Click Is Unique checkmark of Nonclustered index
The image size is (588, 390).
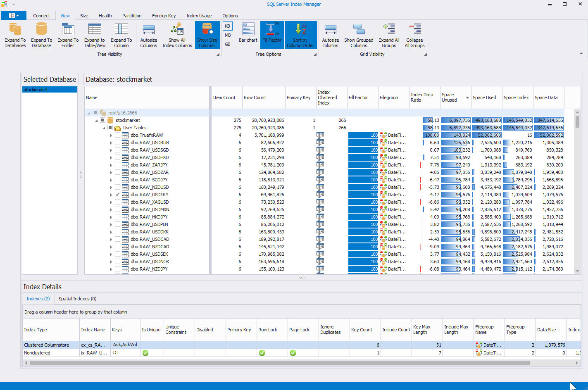tap(145, 353)
